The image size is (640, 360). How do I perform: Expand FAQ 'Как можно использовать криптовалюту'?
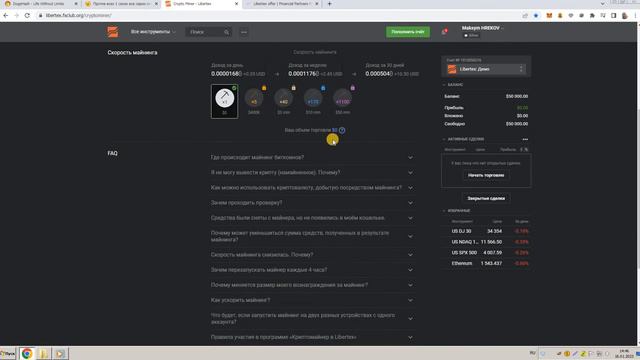[x=312, y=188]
